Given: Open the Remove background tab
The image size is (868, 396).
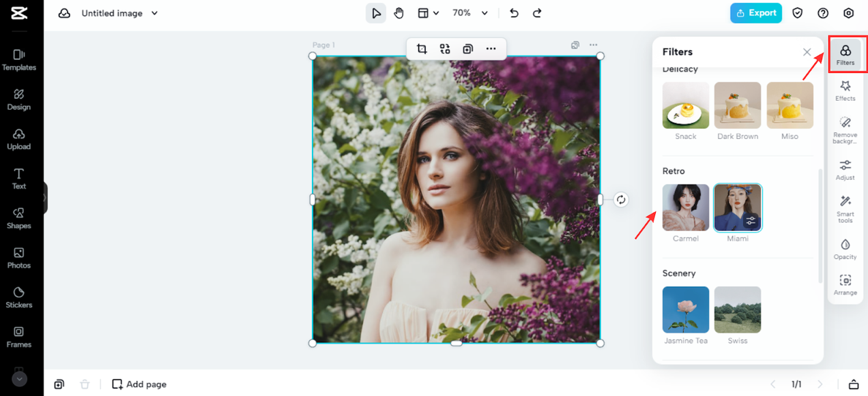Looking at the screenshot, I should pyautogui.click(x=845, y=130).
